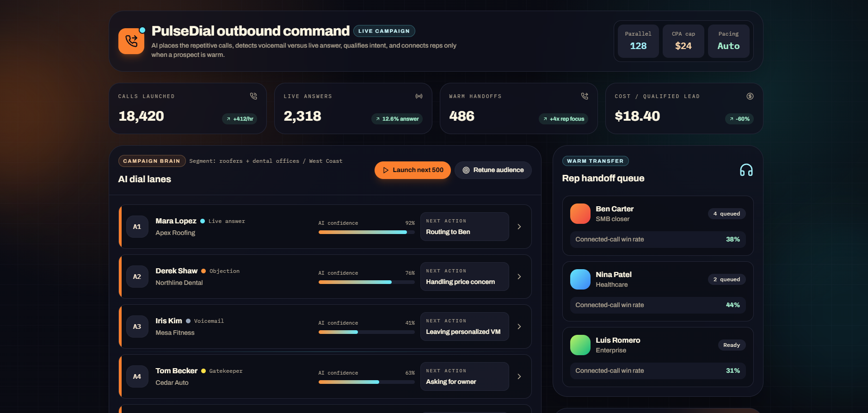Click the A4 lane badge
868x413 pixels.
point(137,376)
